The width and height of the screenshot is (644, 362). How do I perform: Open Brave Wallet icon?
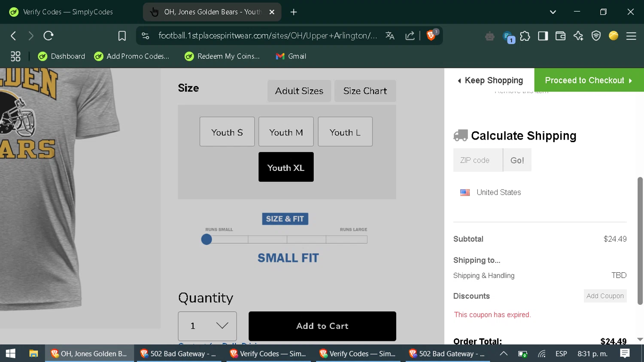point(560,36)
